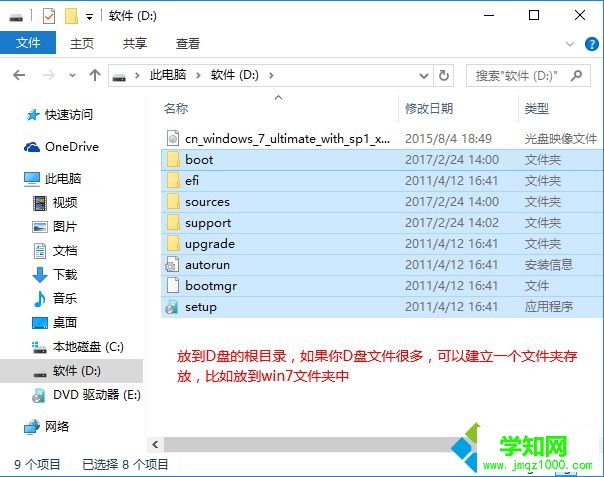604x477 pixels.
Task: Select the efi folder
Action: click(381, 181)
